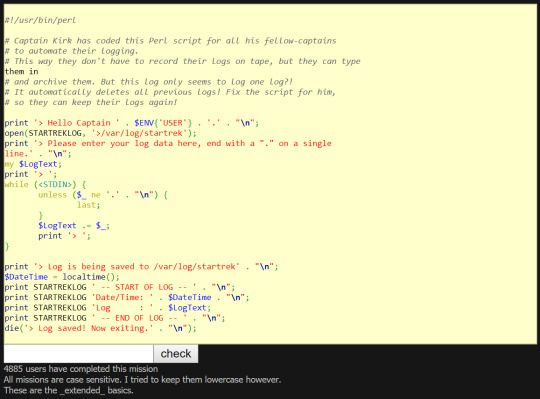The height and width of the screenshot is (399, 540).
Task: Click the wrapped text 'them in'
Action: click(21, 72)
